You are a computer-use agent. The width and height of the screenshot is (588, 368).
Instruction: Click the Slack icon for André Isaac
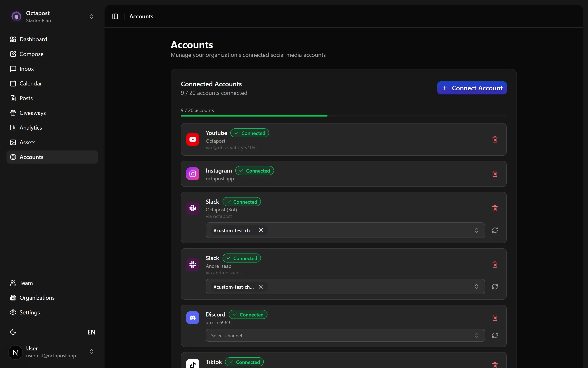(x=193, y=265)
